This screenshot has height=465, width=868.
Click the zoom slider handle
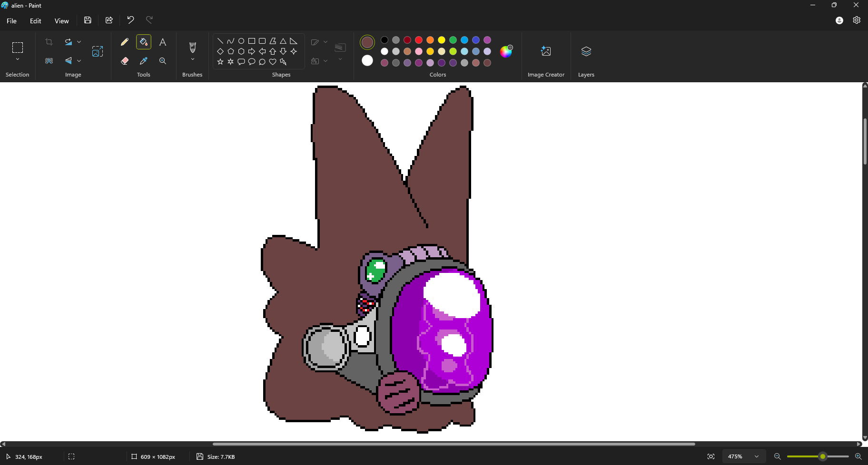[x=822, y=456]
